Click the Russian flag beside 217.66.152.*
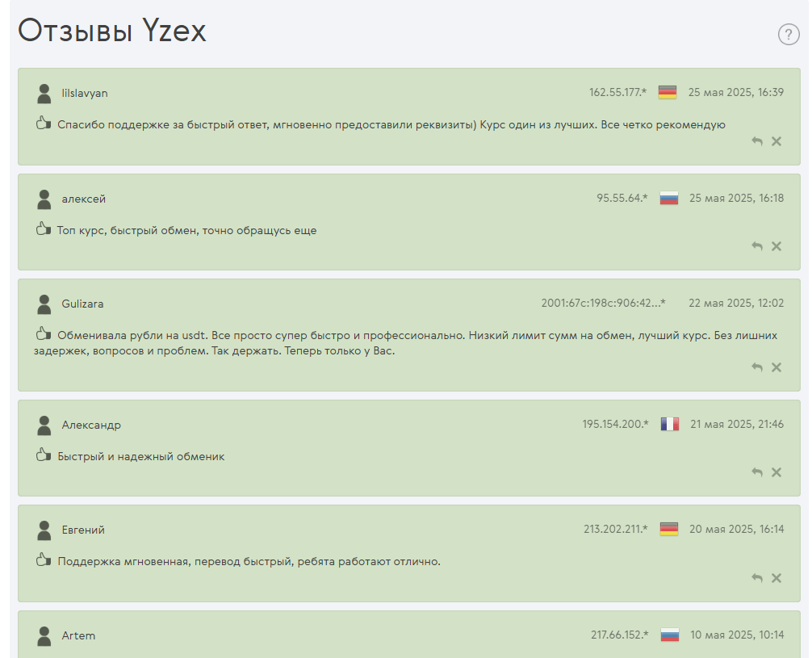 coord(670,635)
